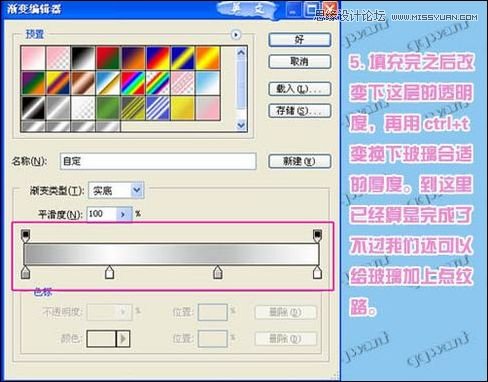Choose the blue-white diagonal stripes preset
Image resolution: width=488 pixels, height=382 pixels.
[x=158, y=108]
